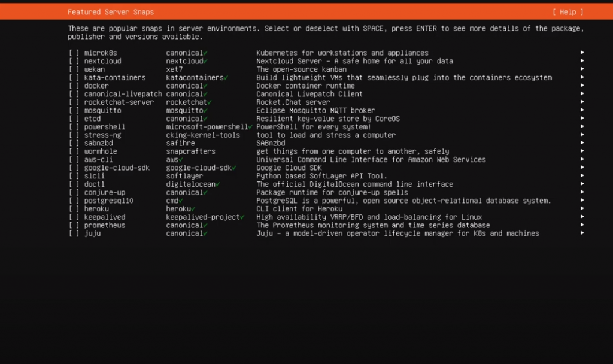Click publisher name 'xet7'
The height and width of the screenshot is (364, 613).
point(174,69)
